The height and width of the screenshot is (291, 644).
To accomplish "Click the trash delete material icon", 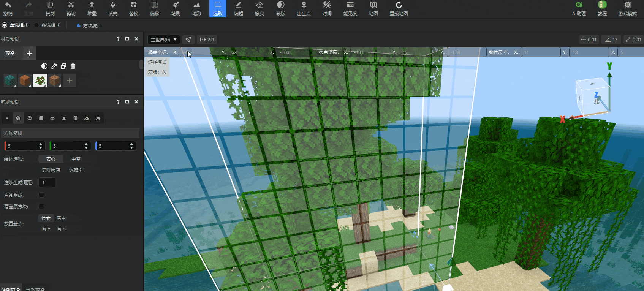I will (73, 66).
